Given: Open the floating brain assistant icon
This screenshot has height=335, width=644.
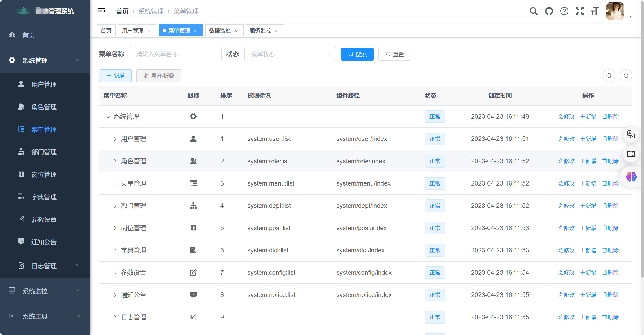Looking at the screenshot, I should [x=631, y=177].
